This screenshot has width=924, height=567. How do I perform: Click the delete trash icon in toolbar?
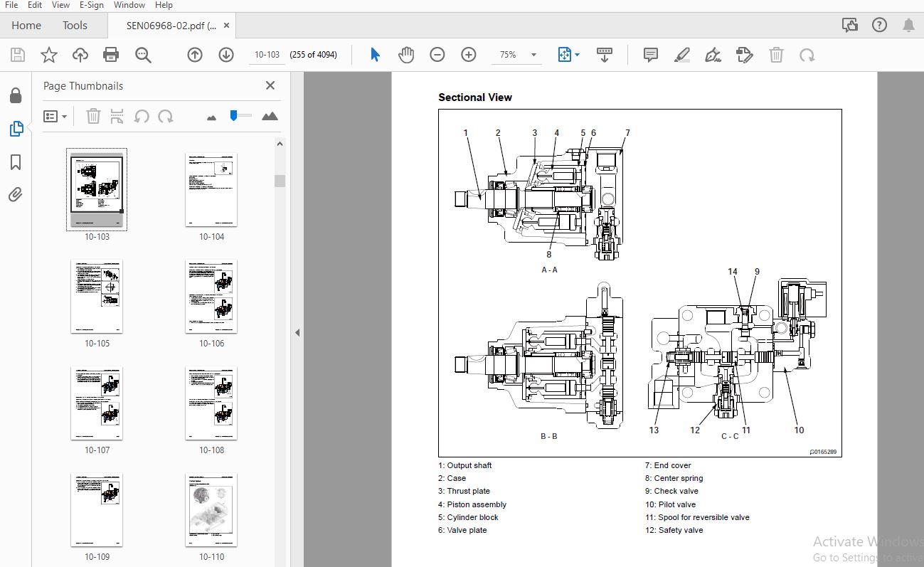pos(776,55)
